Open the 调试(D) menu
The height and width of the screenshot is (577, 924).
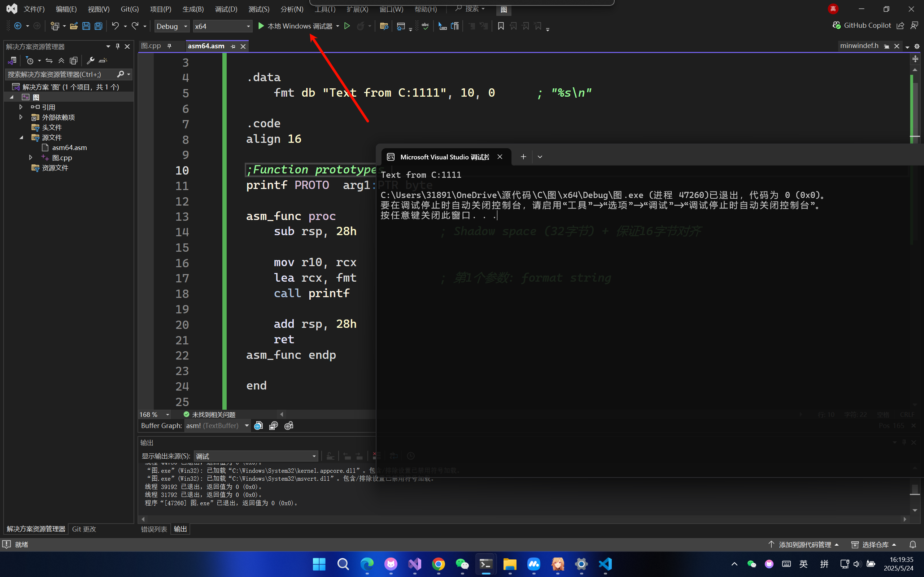click(226, 9)
